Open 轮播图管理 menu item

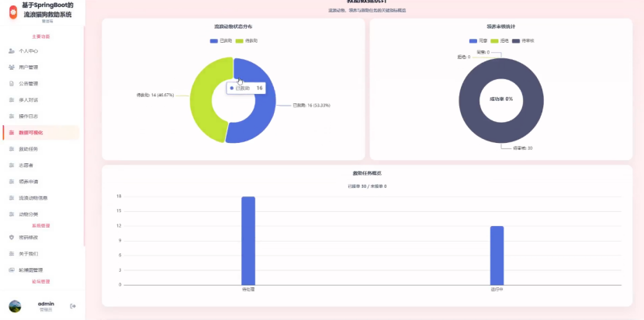tap(41, 270)
